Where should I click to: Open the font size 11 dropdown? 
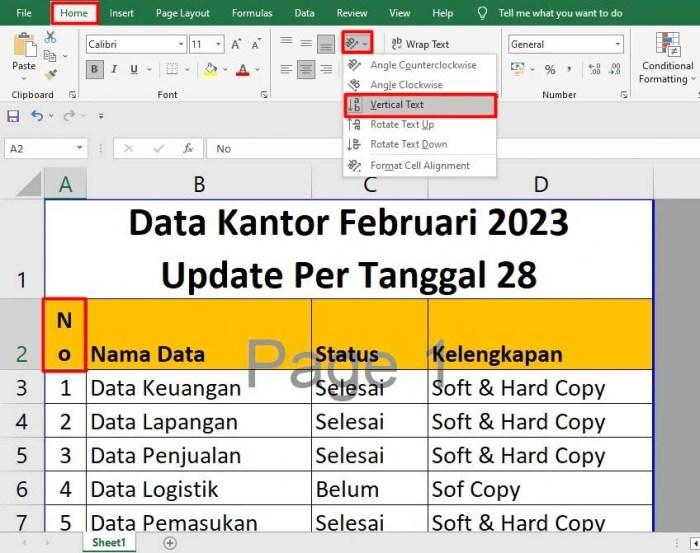pyautogui.click(x=218, y=44)
